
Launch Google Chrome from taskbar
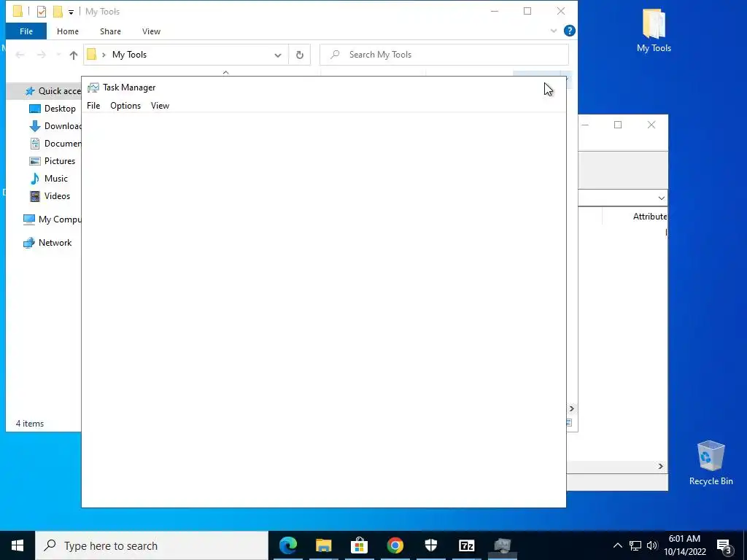395,545
